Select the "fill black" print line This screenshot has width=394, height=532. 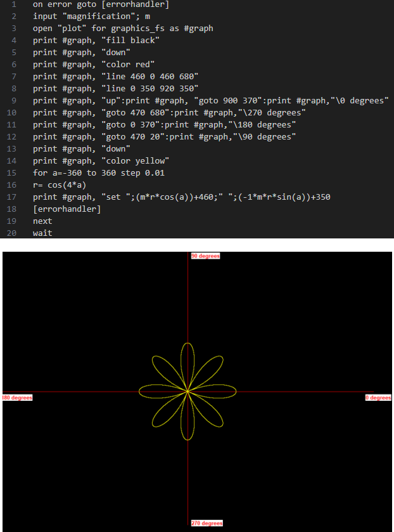tap(96, 40)
